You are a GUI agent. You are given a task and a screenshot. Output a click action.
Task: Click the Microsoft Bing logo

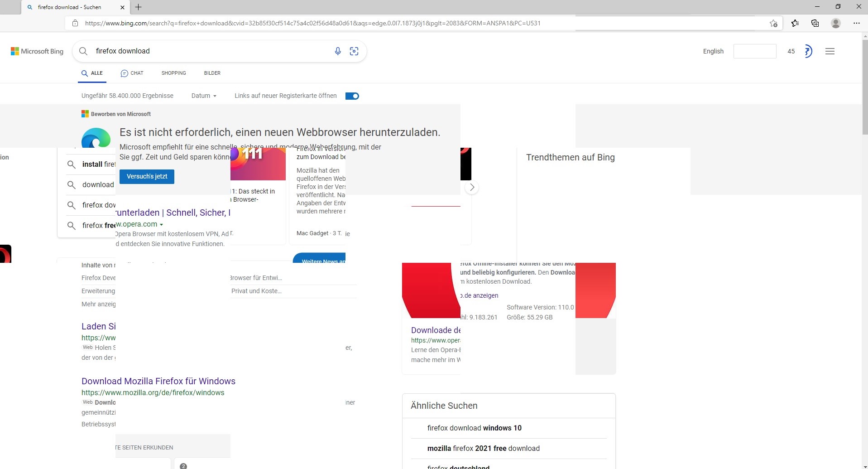point(37,51)
